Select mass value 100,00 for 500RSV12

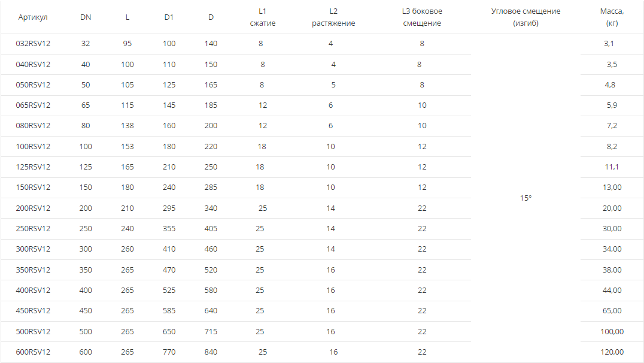pyautogui.click(x=612, y=332)
